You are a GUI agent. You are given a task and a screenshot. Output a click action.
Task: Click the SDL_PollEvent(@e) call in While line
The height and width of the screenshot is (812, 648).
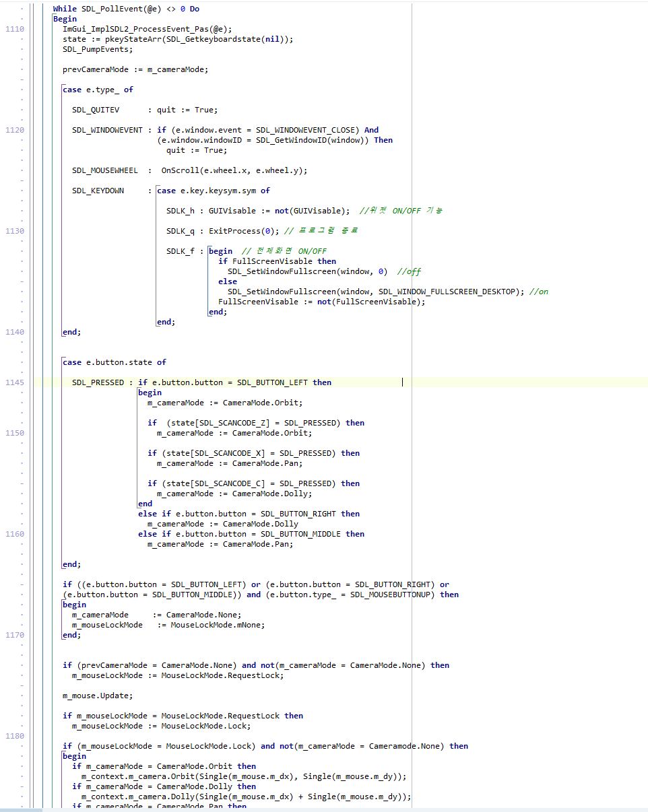(121, 9)
